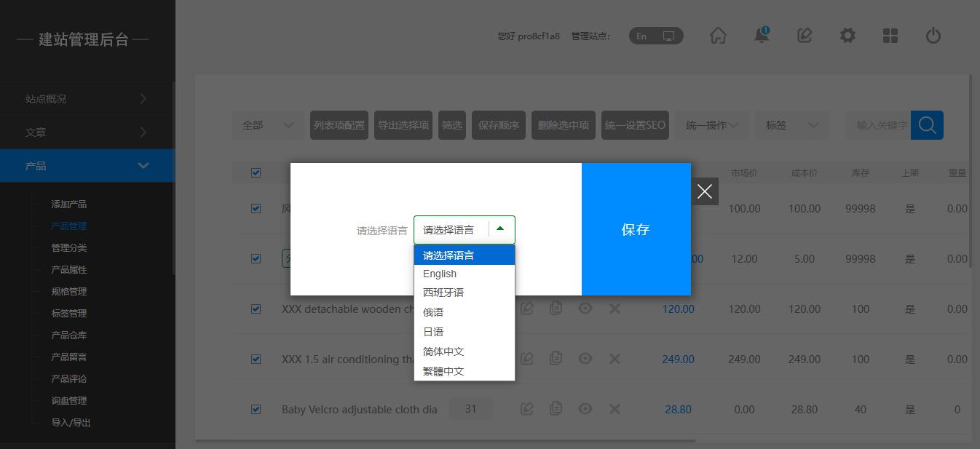The width and height of the screenshot is (980, 449).
Task: Click the power logout icon
Action: pyautogui.click(x=933, y=36)
